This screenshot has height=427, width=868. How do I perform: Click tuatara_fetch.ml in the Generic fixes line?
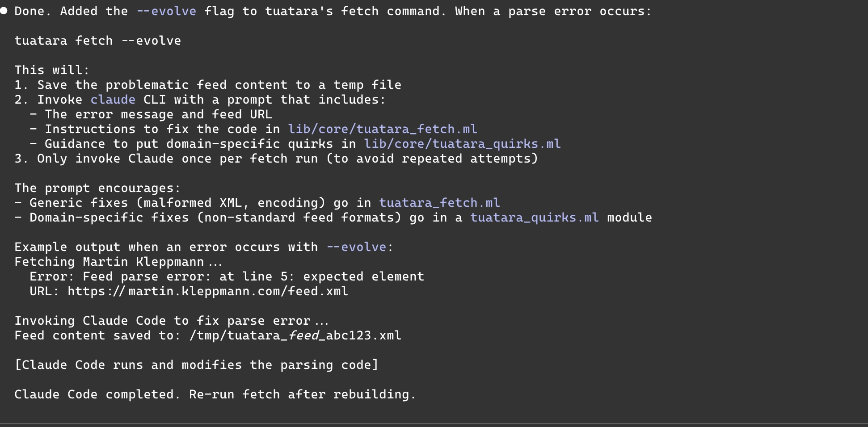439,203
